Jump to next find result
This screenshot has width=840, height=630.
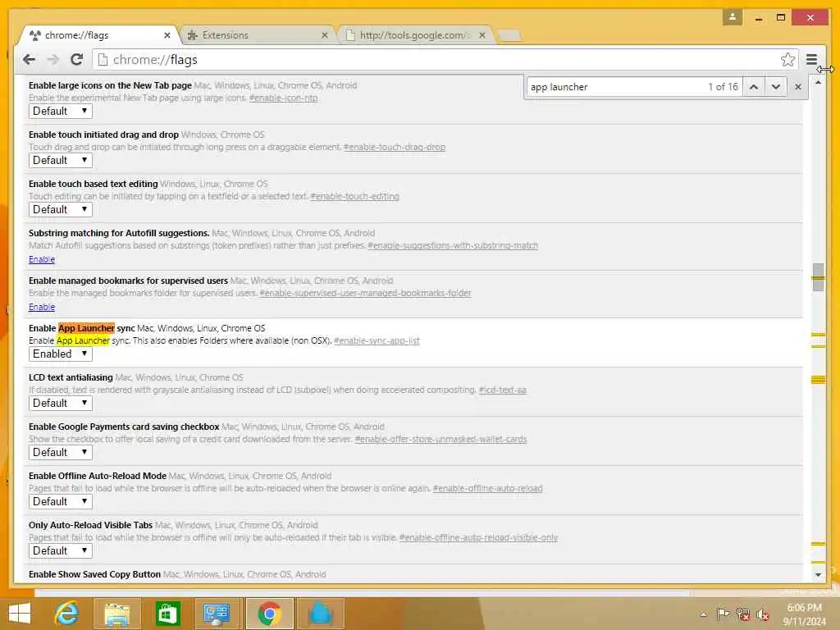[x=775, y=87]
